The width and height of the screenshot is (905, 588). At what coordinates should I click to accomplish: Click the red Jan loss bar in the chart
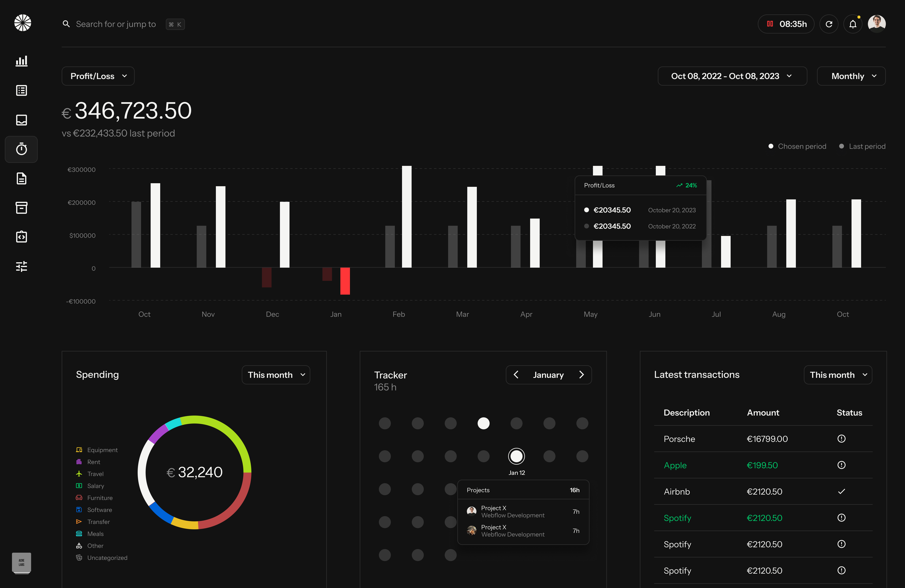tap(345, 281)
